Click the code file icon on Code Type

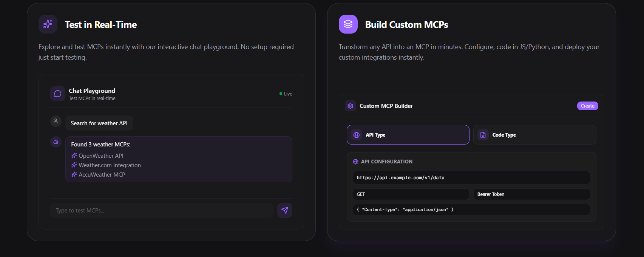point(483,134)
